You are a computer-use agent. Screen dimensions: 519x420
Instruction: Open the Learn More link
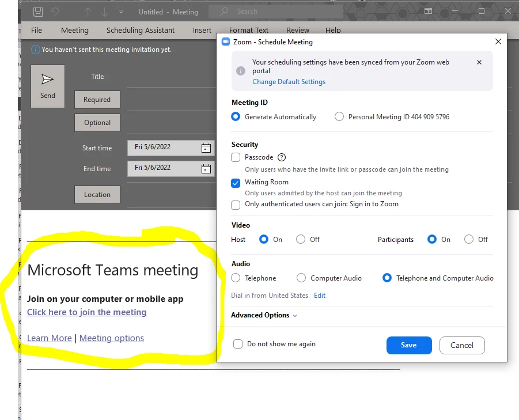tap(50, 338)
